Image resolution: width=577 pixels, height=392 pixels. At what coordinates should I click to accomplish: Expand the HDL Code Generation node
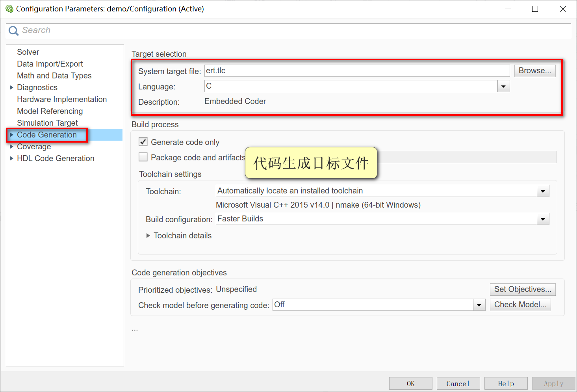coord(11,158)
